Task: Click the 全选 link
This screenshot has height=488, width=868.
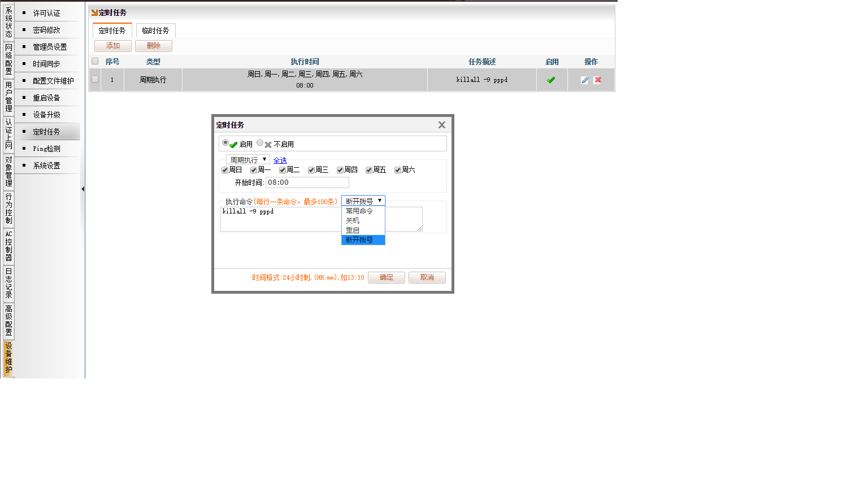Action: click(x=280, y=160)
